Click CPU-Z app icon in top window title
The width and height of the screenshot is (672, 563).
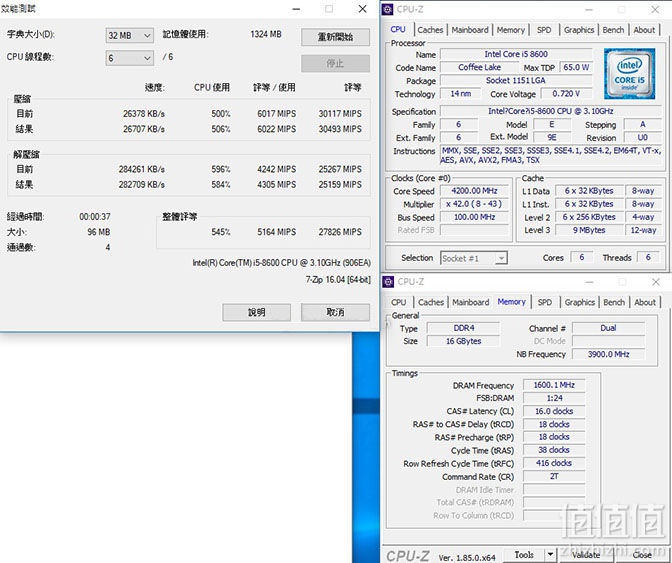point(387,9)
